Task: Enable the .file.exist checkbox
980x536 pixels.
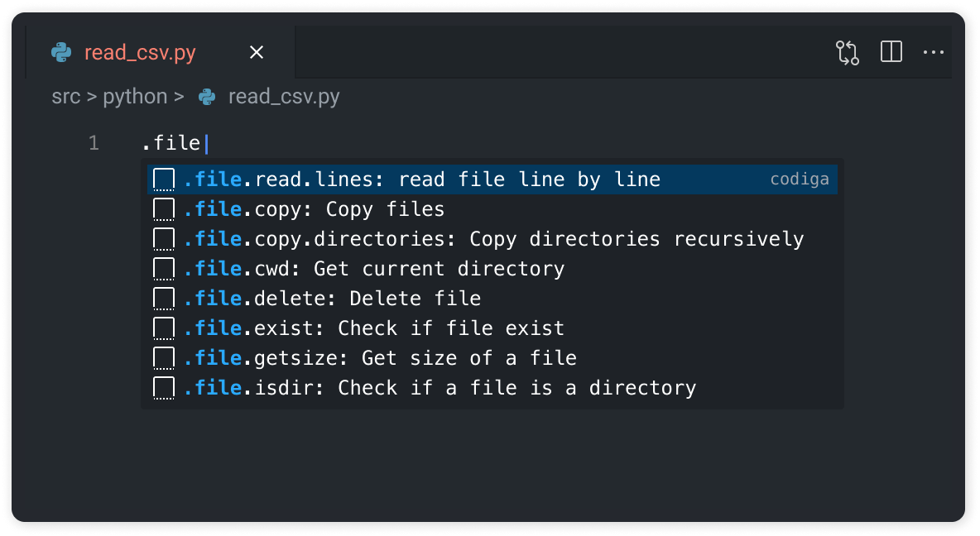Action: click(163, 328)
